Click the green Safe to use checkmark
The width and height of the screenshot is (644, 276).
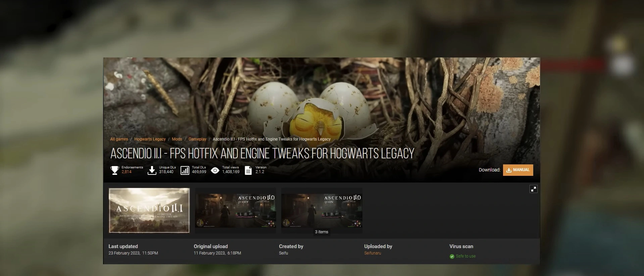point(452,257)
